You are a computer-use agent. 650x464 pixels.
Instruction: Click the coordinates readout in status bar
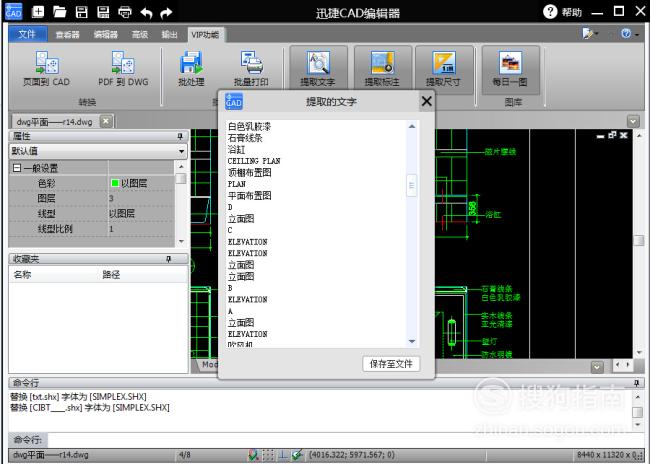[352, 455]
